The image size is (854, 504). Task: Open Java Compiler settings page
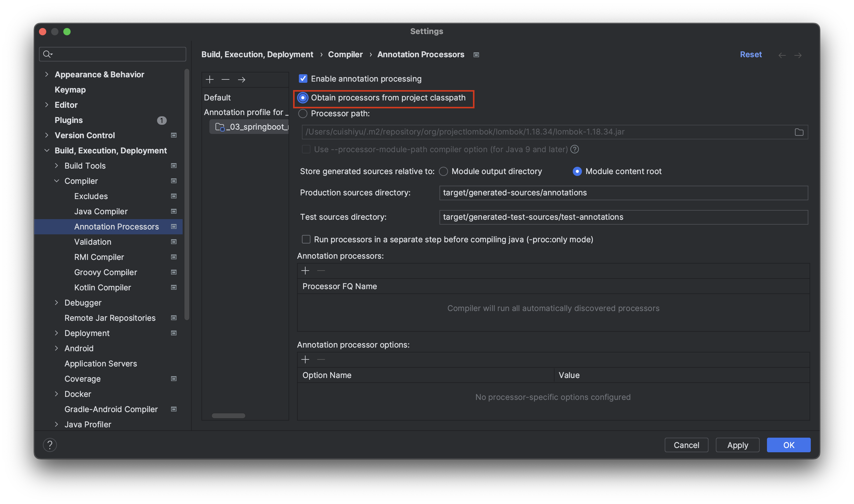(x=101, y=211)
